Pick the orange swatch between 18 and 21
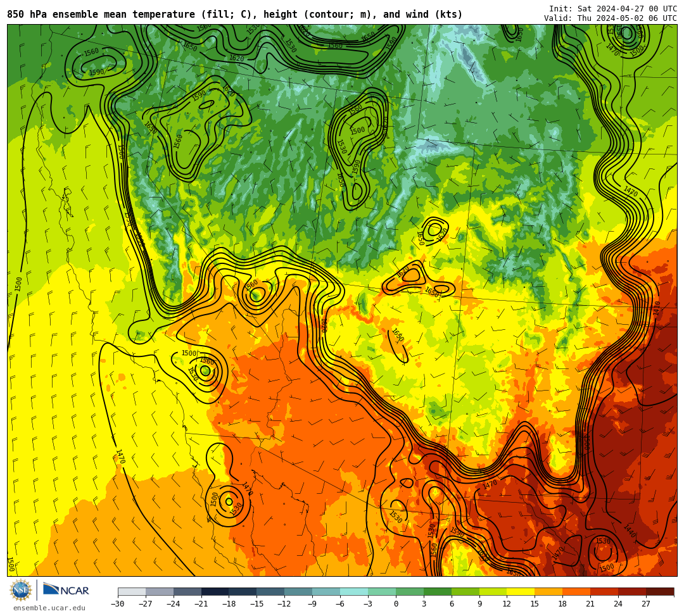The width and height of the screenshot is (684, 616). (577, 591)
